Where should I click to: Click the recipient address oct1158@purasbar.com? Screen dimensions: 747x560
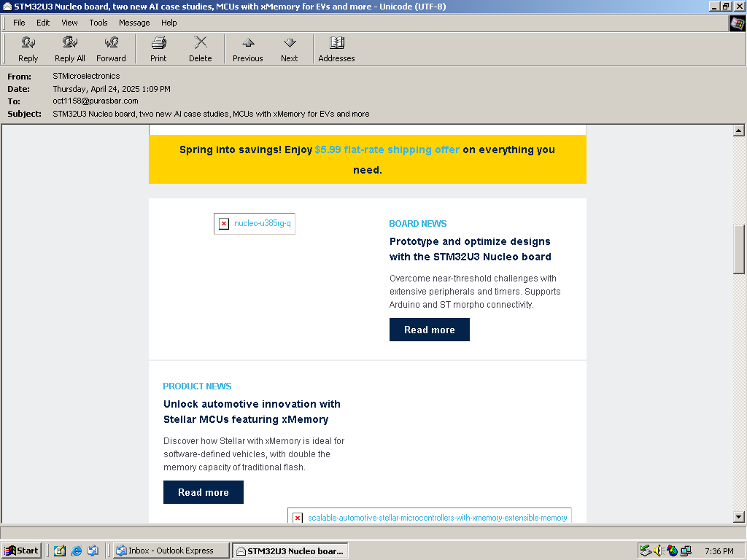(96, 101)
